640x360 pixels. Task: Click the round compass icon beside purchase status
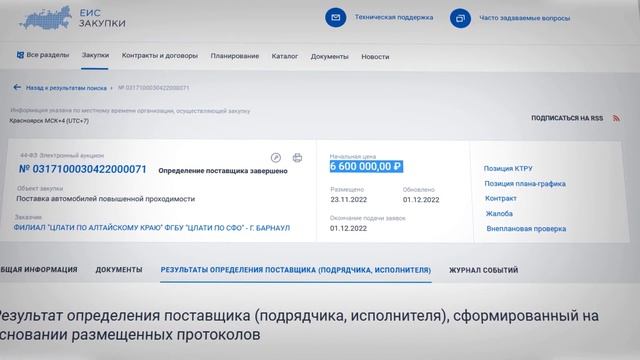point(276,158)
